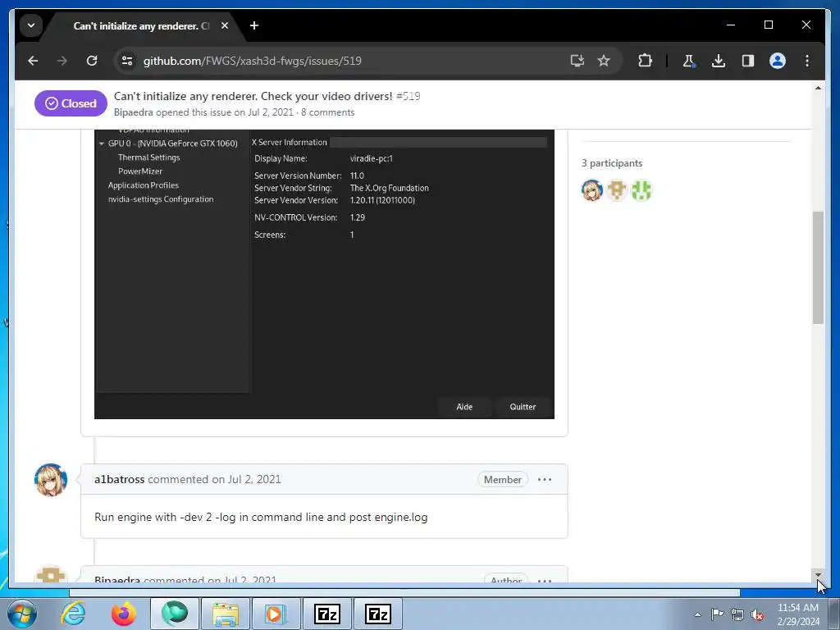
Task: Open the Windows Start menu
Action: pyautogui.click(x=21, y=614)
